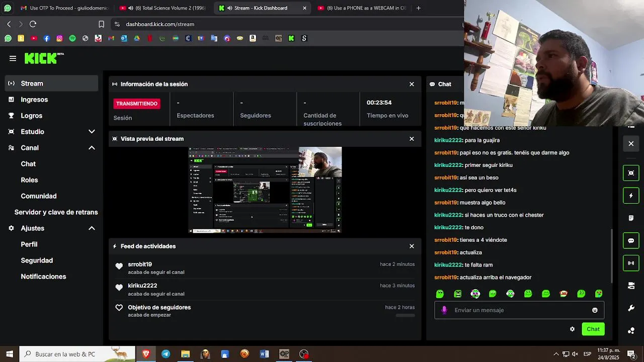Open Chat under Canal
The image size is (644, 362).
(x=28, y=164)
